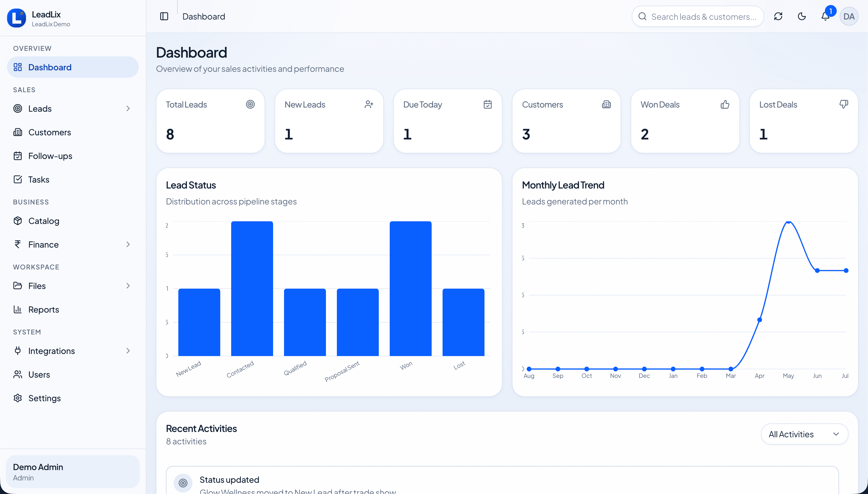Click the Finance rupee icon in sidebar
868x494 pixels.
(18, 244)
